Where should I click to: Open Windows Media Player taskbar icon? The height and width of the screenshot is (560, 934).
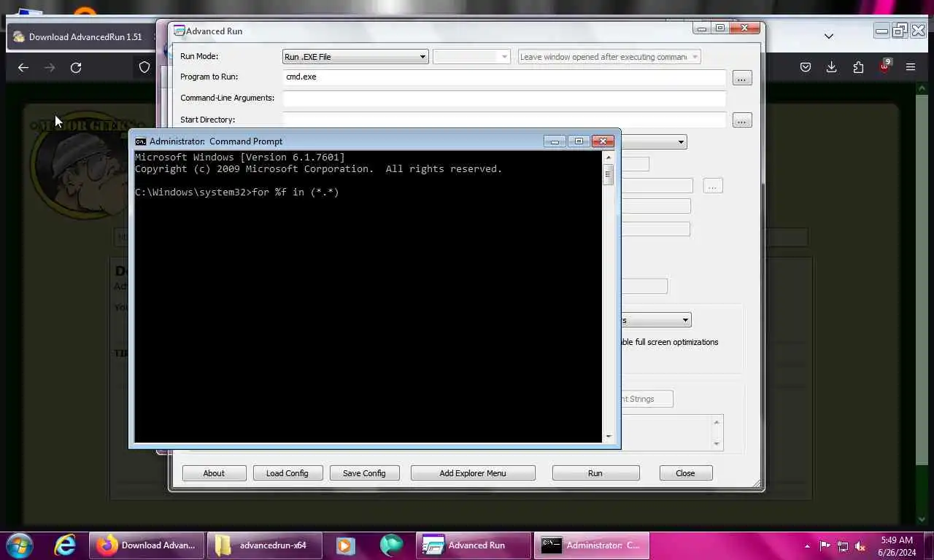point(346,545)
